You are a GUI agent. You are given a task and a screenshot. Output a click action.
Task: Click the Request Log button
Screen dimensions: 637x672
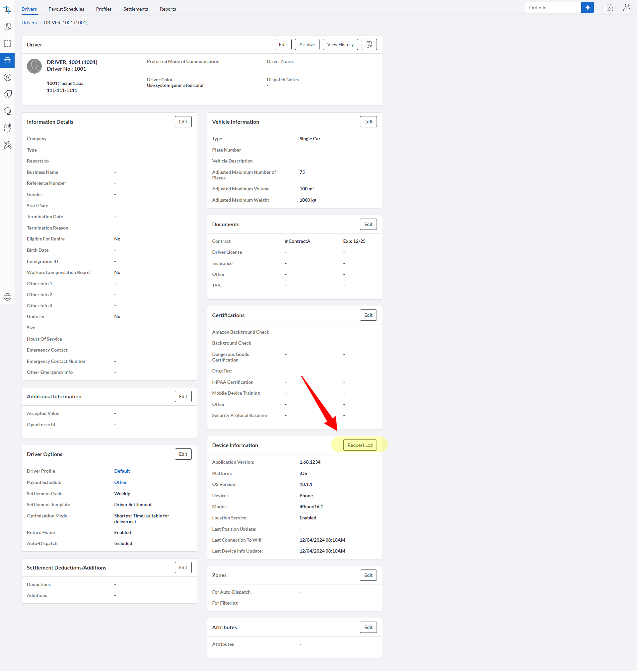click(x=360, y=445)
